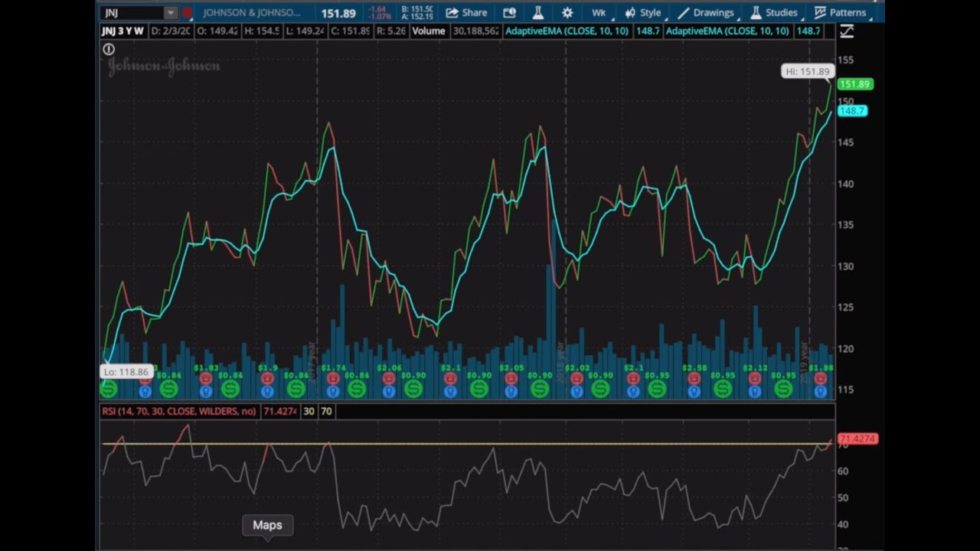980x551 pixels.
Task: Open the Style menu
Action: (643, 13)
